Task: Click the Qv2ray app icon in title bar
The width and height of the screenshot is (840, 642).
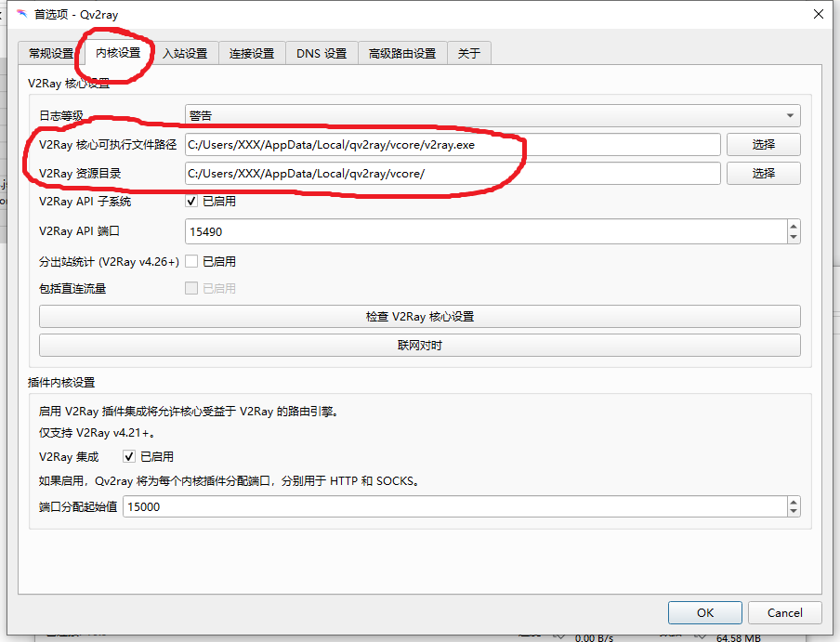Action: click(x=21, y=14)
